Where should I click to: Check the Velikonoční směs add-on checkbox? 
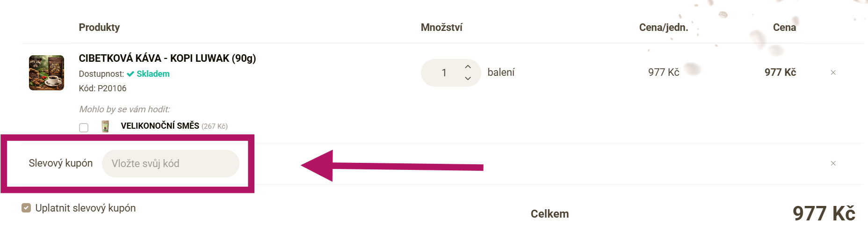pos(84,127)
